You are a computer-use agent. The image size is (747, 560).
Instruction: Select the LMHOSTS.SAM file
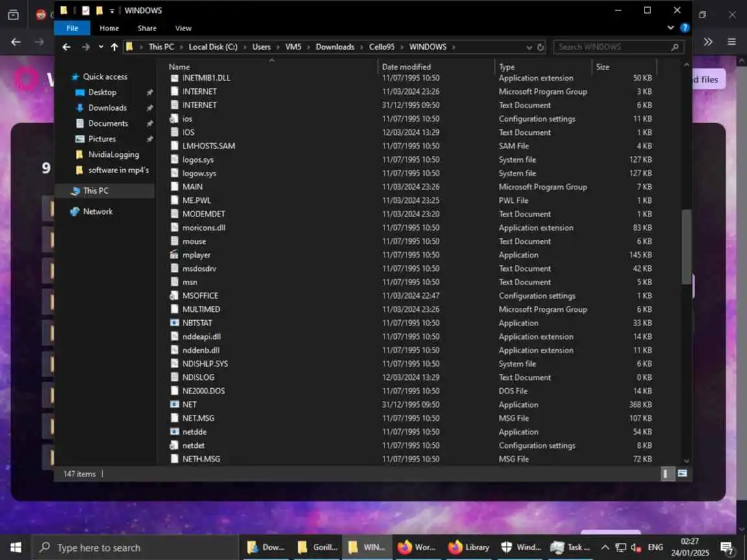(x=208, y=146)
